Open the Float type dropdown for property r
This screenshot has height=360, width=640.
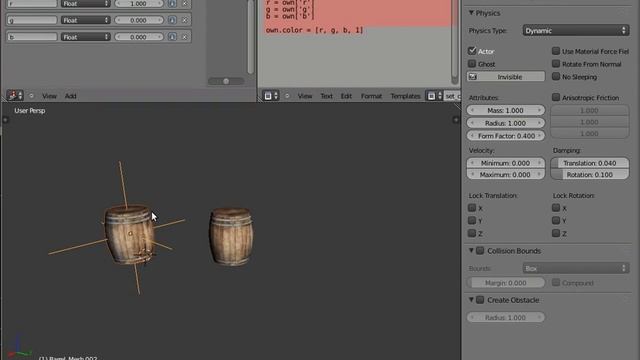click(85, 3)
